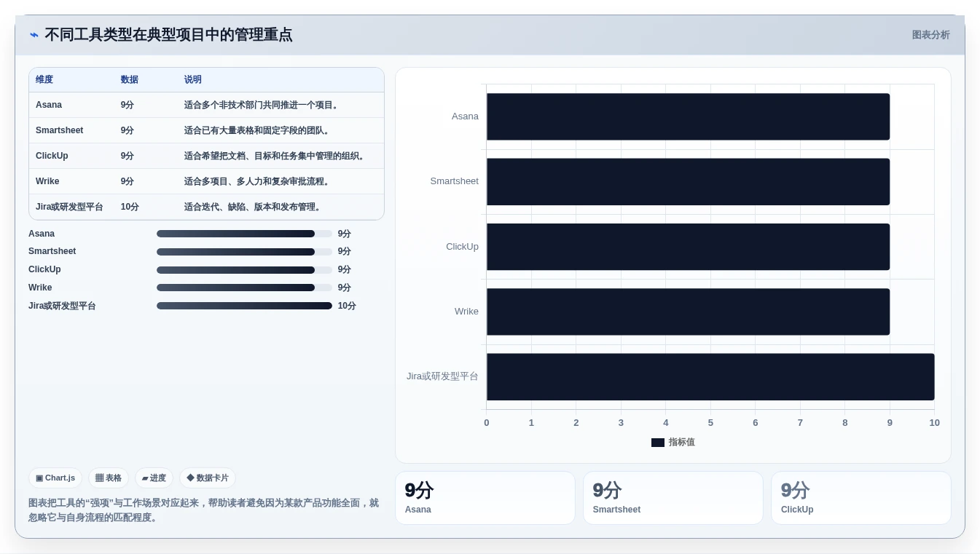Open the ClickUp 9分 data card
This screenshot has height=554, width=980.
click(861, 498)
